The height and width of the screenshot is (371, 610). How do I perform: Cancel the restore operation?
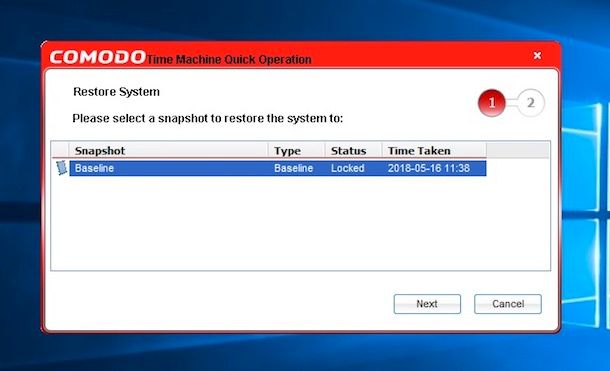click(508, 304)
